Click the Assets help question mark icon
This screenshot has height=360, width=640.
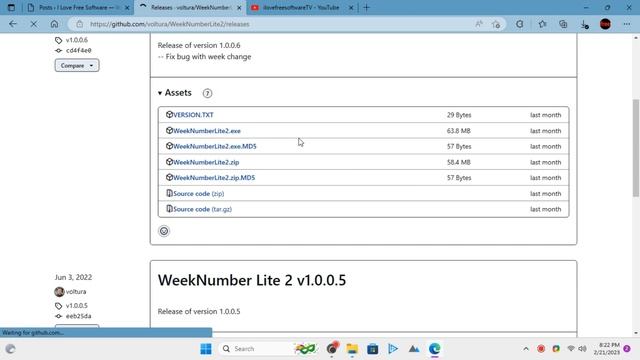click(x=207, y=93)
